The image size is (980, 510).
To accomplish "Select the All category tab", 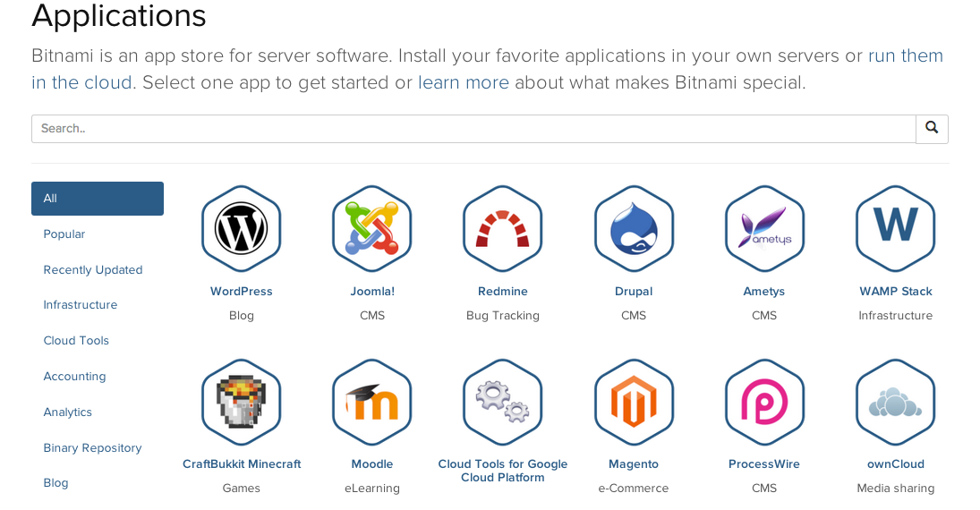I will tap(98, 199).
